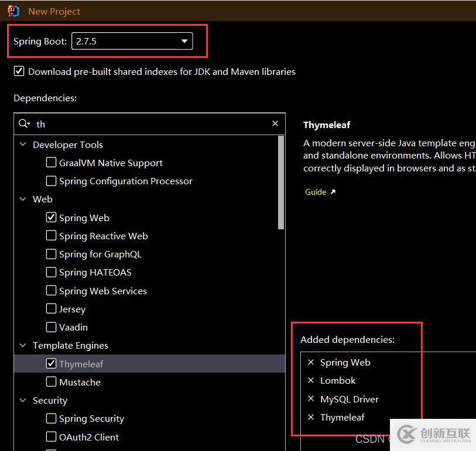Screen dimensions: 476x451
Task: Enable the Spring Security checkbox
Action: pyautogui.click(x=52, y=418)
